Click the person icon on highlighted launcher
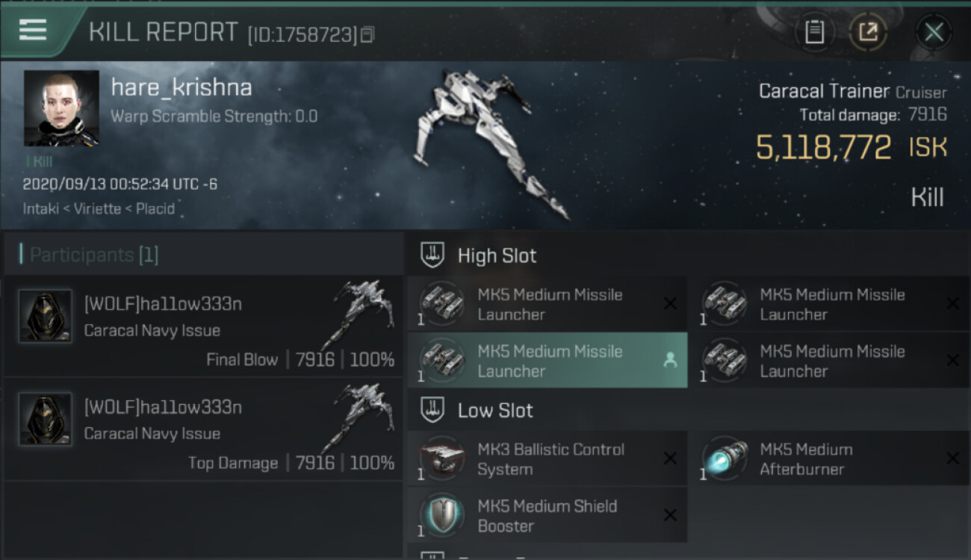The image size is (971, 560). pyautogui.click(x=670, y=361)
